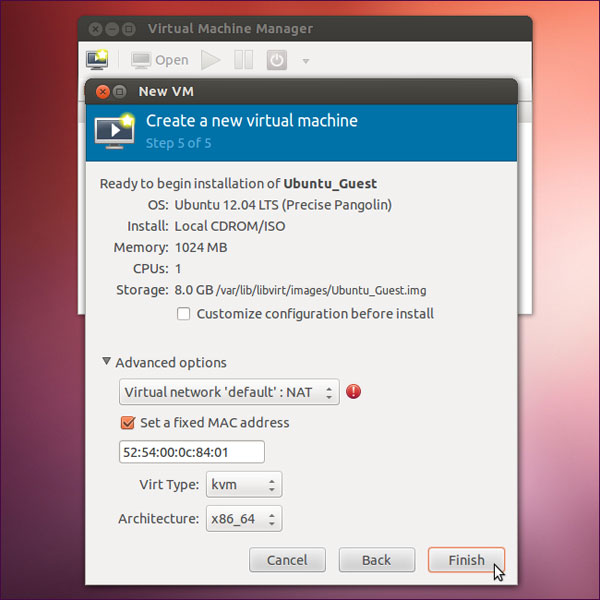
Task: Click the MAC address input field
Action: tap(192, 452)
